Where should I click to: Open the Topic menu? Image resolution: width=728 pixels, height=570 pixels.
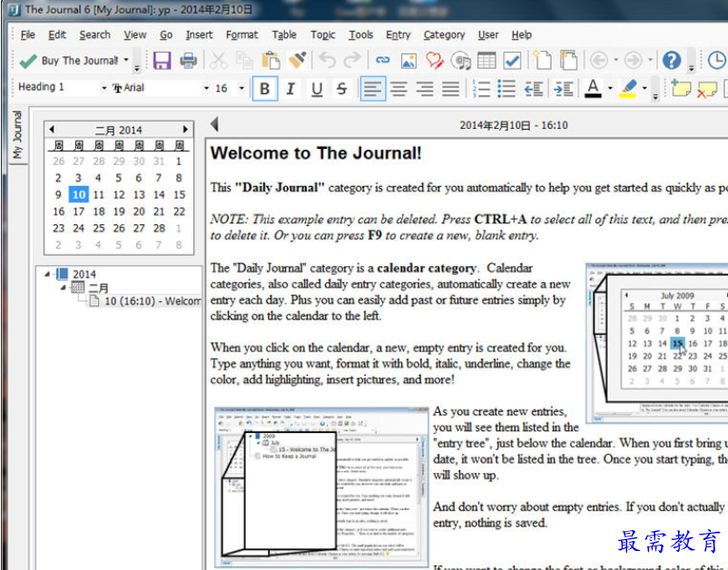(323, 34)
